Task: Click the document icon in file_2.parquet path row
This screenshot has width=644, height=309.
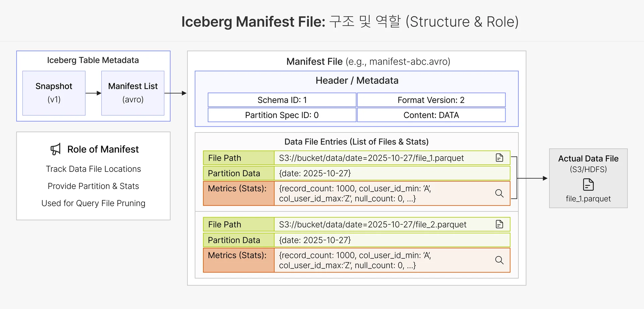Action: (x=499, y=224)
